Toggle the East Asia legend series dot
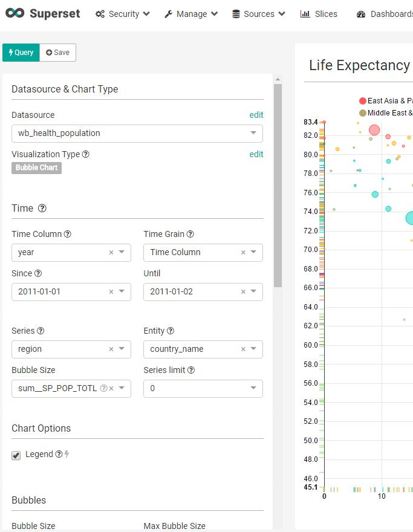Screen dimensions: 413x532 point(363,101)
